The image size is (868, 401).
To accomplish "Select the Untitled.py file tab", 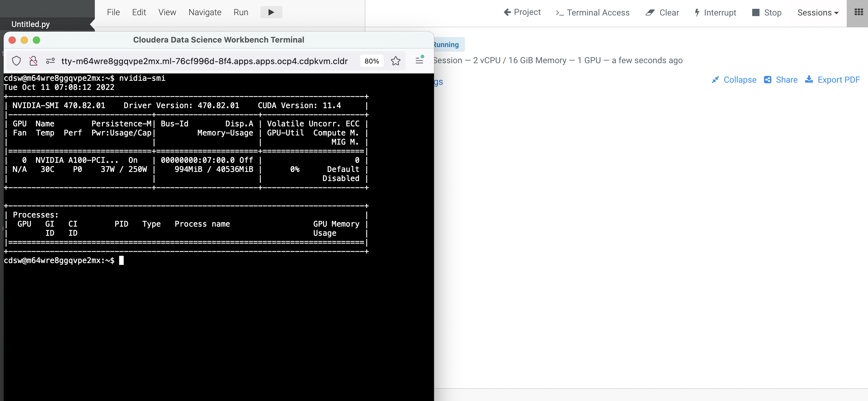I will pyautogui.click(x=30, y=24).
